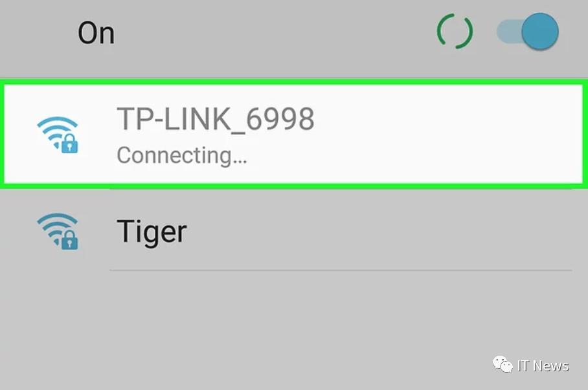Tap the lock badge on TP-LINK_6998 icon
The image size is (588, 390).
[x=70, y=144]
